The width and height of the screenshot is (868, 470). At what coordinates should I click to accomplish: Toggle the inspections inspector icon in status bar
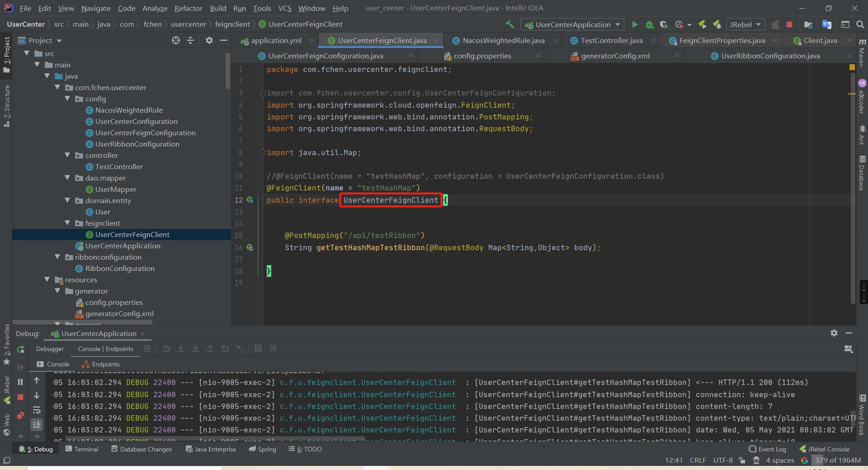(x=756, y=461)
